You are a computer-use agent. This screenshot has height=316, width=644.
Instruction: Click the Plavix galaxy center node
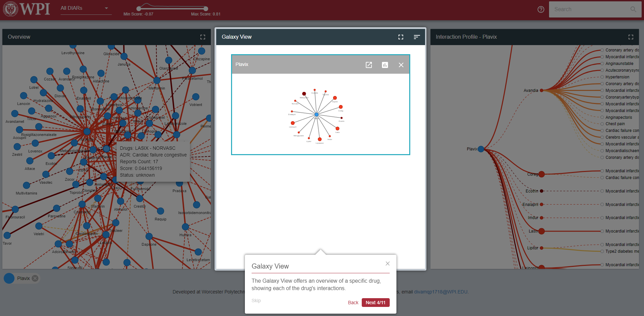pyautogui.click(x=317, y=115)
